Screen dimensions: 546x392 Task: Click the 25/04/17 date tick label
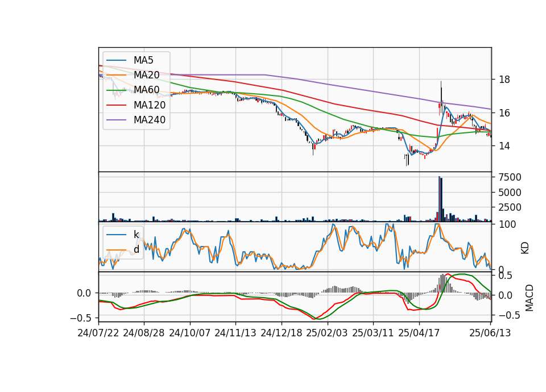[x=419, y=333]
